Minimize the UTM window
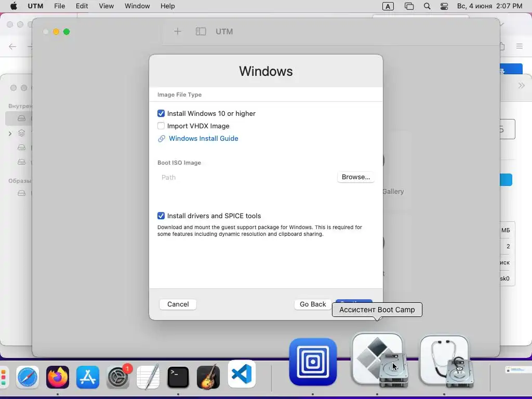The height and width of the screenshot is (399, 532). [x=56, y=32]
